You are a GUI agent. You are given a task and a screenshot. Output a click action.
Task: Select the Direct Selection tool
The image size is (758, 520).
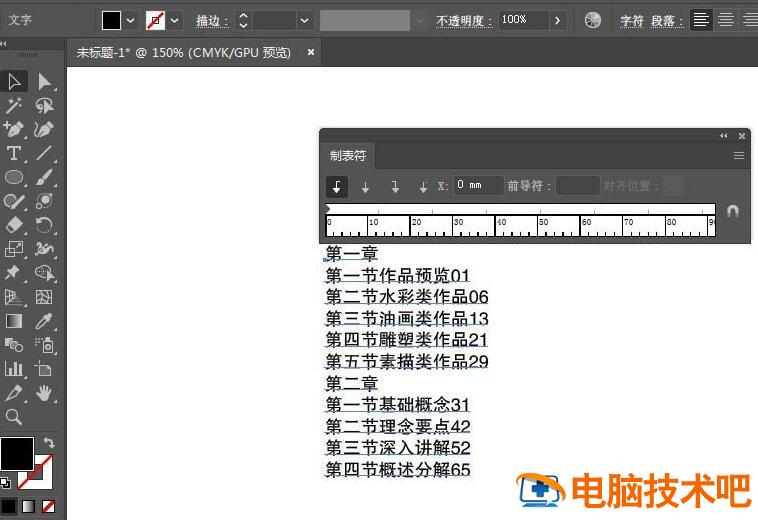point(44,82)
